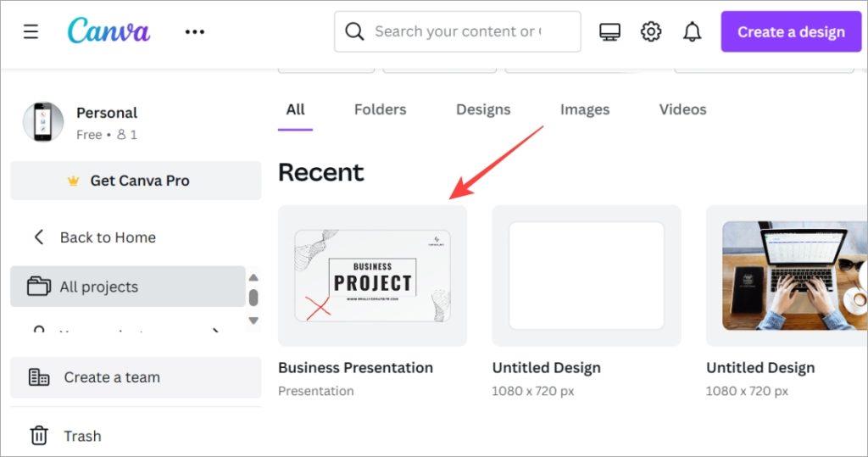
Task: Open the hamburger main menu
Action: click(31, 31)
